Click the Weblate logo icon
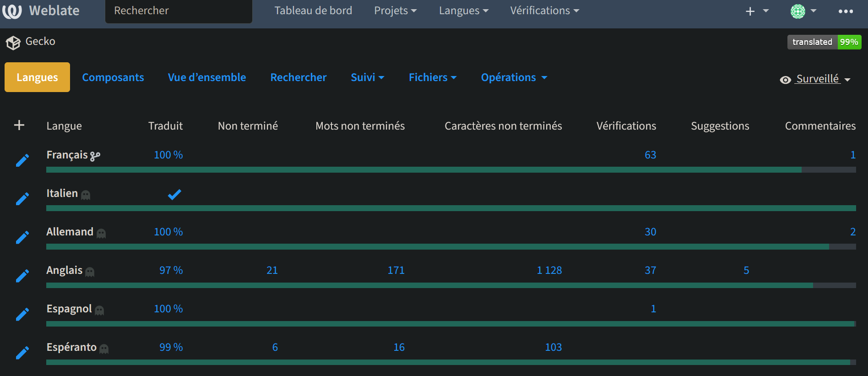Image resolution: width=868 pixels, height=376 pixels. click(12, 11)
